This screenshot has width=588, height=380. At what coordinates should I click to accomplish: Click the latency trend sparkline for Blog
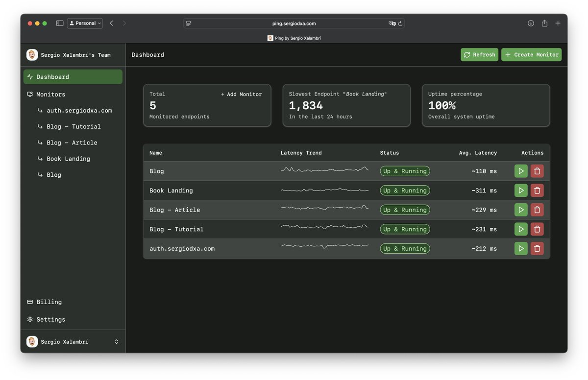(324, 169)
